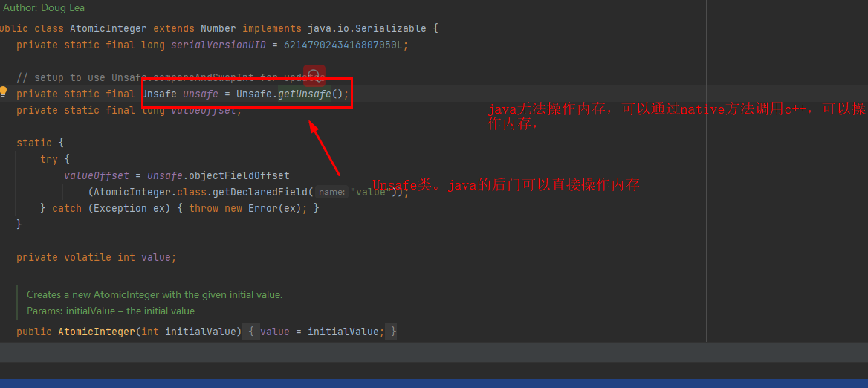Click the getUnsafe method call
The height and width of the screenshot is (388, 868).
coord(305,94)
